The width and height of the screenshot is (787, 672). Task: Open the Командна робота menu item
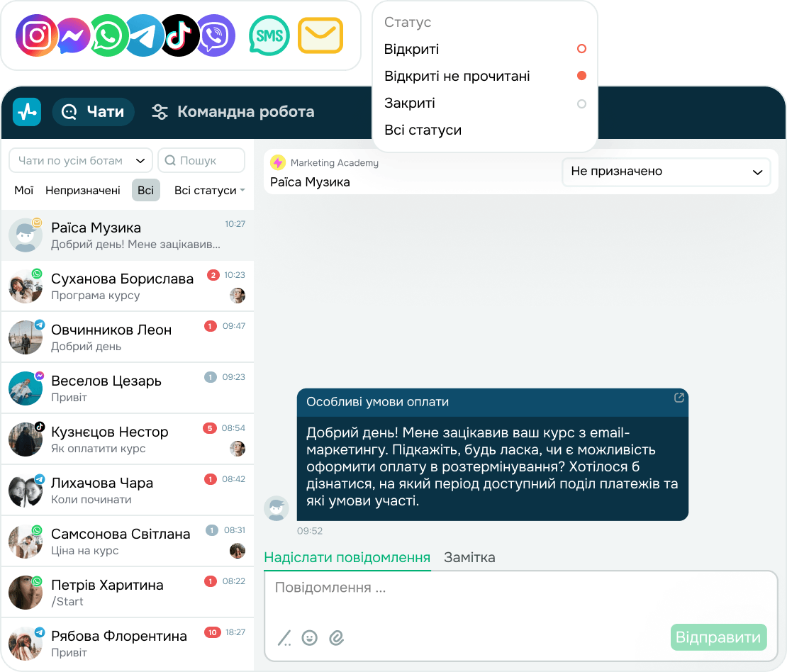[x=233, y=111]
